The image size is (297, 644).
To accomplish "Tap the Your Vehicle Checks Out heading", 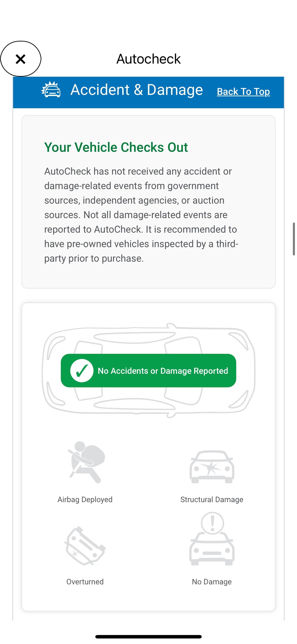I will (116, 147).
